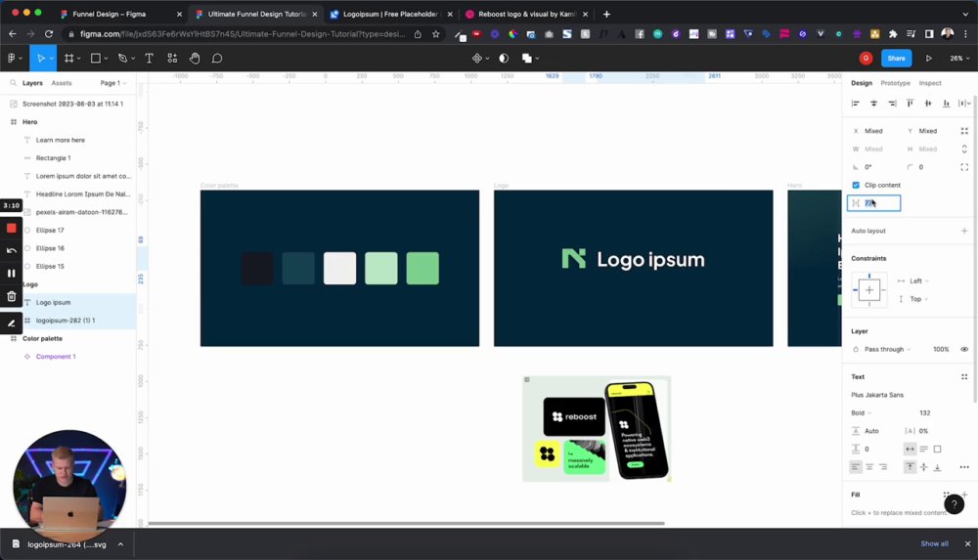
Task: Toggle the Clip content checkbox
Action: 856,186
